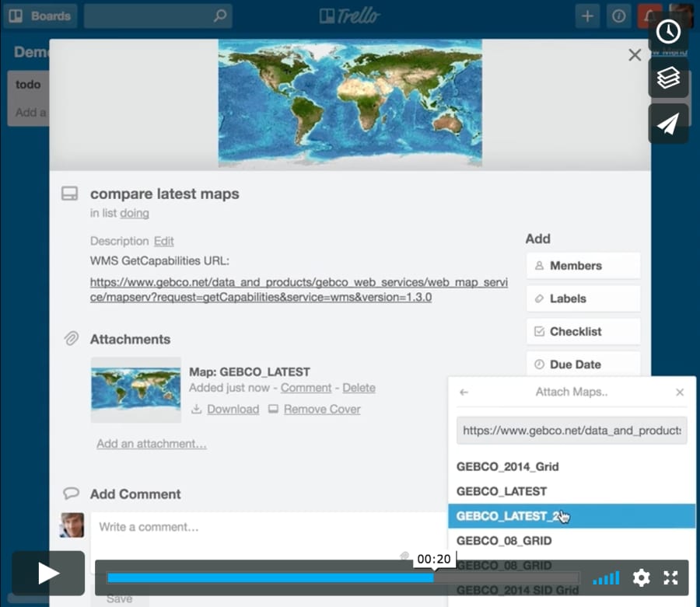Open the Boards menu

coord(40,16)
